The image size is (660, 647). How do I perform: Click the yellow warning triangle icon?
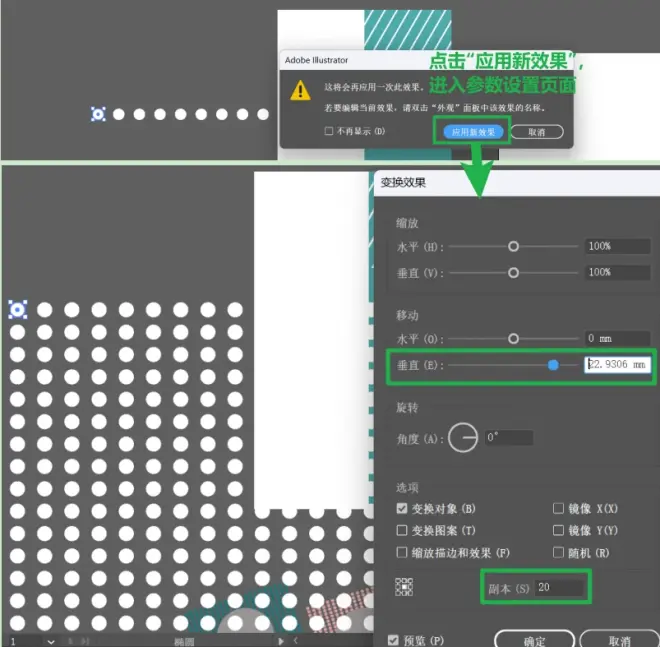click(300, 91)
